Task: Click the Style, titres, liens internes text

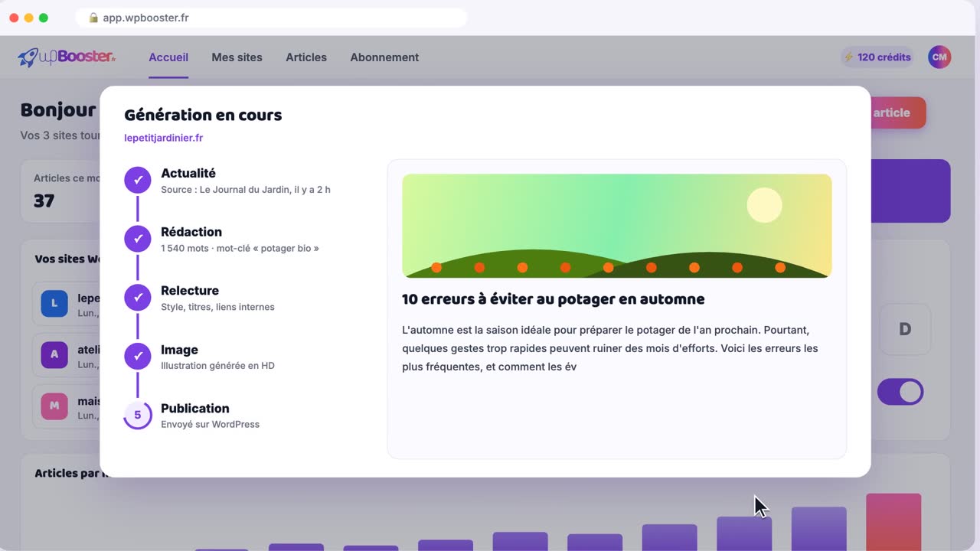Action: pyautogui.click(x=217, y=307)
